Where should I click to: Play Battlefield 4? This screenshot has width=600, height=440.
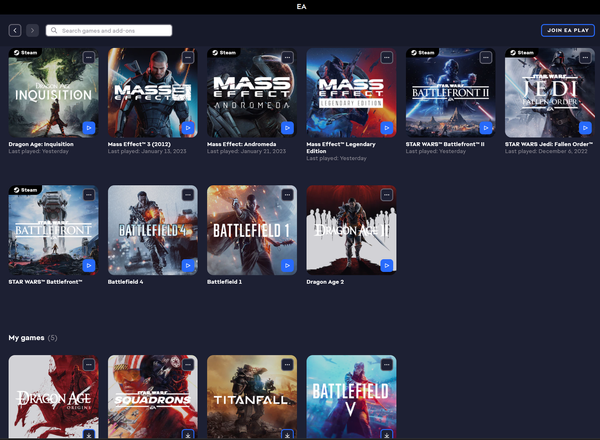(188, 265)
